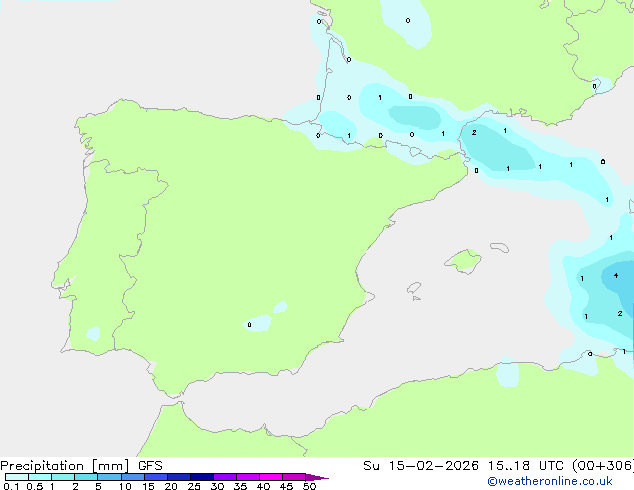This screenshot has width=634, height=490.
Task: Click the '0' value in southern Spain
Action: point(249,325)
